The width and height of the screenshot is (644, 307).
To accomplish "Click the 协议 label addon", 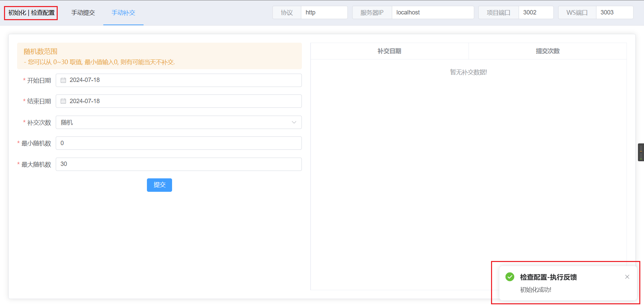I will tap(287, 12).
